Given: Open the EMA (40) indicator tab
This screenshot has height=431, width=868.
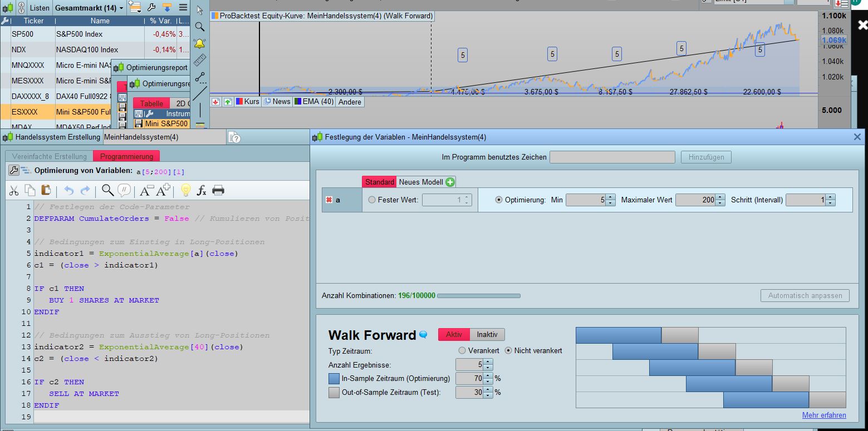Looking at the screenshot, I should pos(315,102).
